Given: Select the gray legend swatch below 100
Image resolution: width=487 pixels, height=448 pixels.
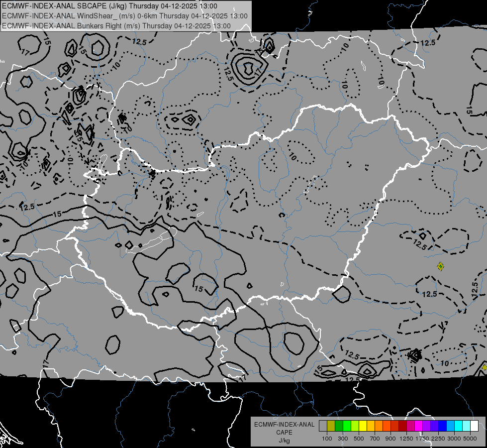Looking at the screenshot, I should tap(323, 426).
